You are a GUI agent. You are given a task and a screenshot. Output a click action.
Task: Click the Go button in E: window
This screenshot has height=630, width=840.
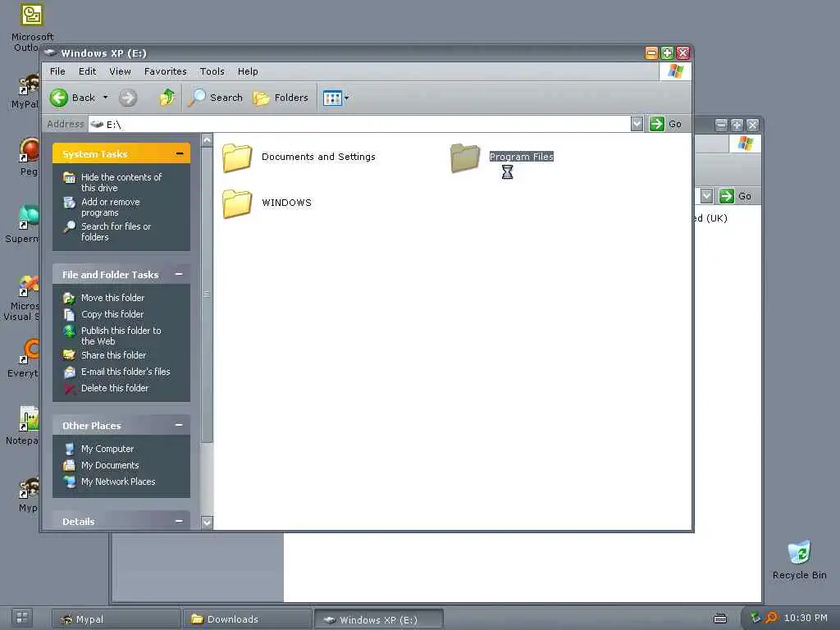[666, 124]
